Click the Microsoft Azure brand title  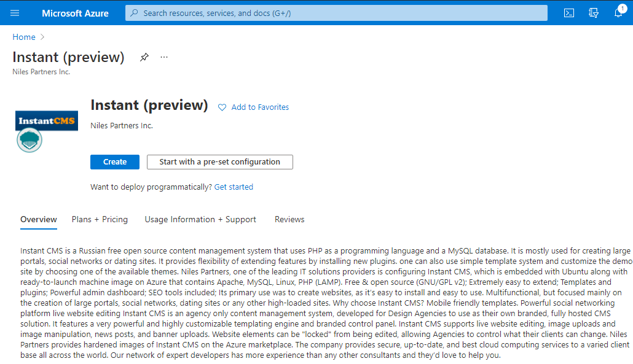pos(75,13)
